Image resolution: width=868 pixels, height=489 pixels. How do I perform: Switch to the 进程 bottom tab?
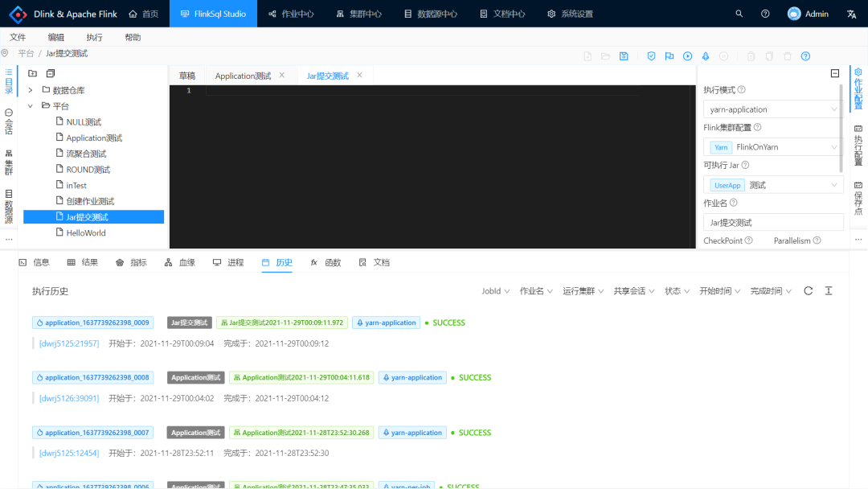[x=228, y=262]
